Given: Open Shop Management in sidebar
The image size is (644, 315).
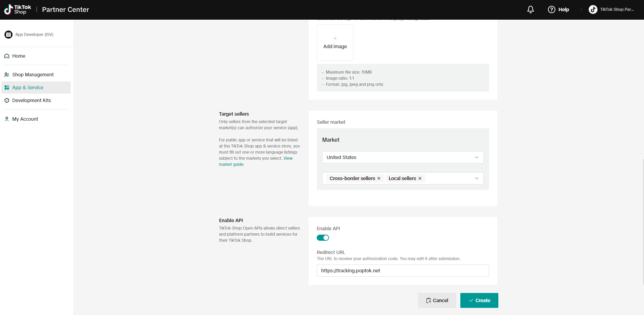Looking at the screenshot, I should point(33,75).
